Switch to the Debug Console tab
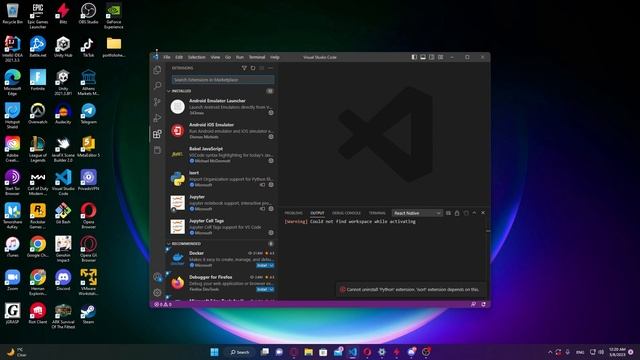Image resolution: width=640 pixels, height=360 pixels. click(x=346, y=213)
